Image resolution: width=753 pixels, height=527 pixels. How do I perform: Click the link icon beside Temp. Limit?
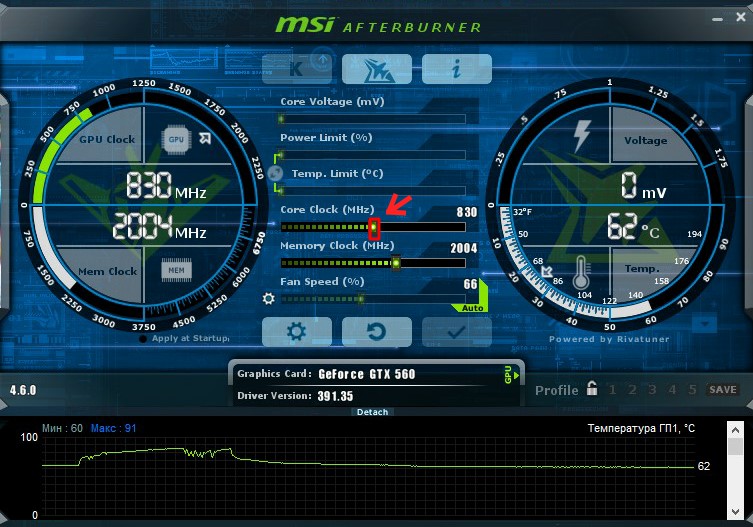tap(275, 173)
